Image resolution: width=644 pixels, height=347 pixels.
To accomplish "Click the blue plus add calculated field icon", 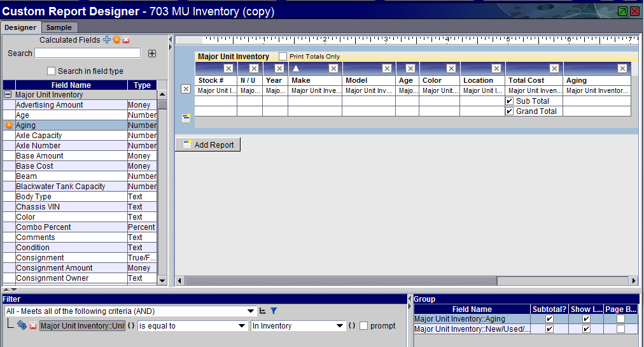I will pos(107,40).
